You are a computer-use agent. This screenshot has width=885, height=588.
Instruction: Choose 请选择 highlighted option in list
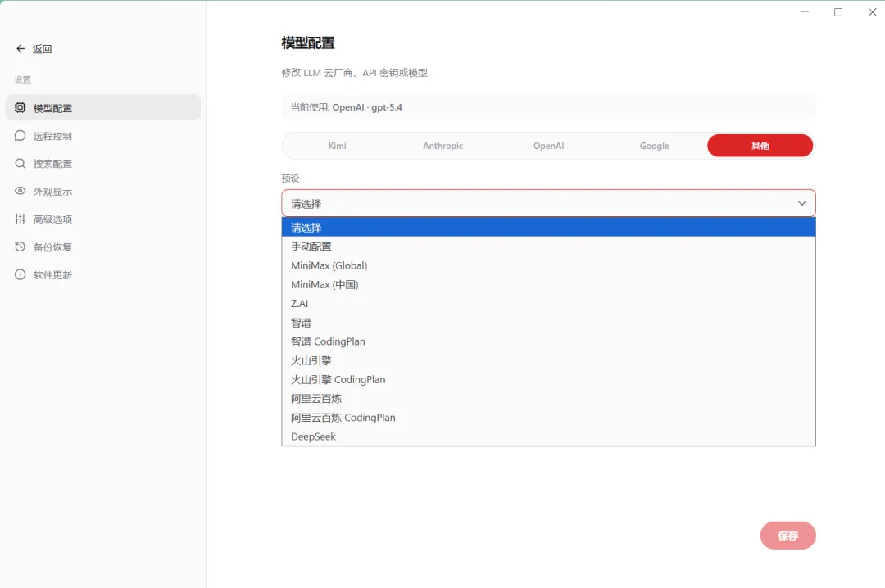(x=548, y=228)
